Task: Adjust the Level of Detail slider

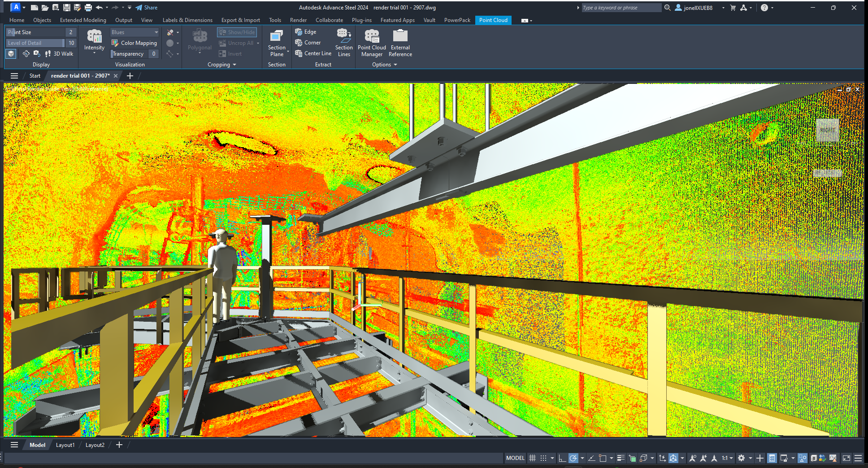Action: 36,43
